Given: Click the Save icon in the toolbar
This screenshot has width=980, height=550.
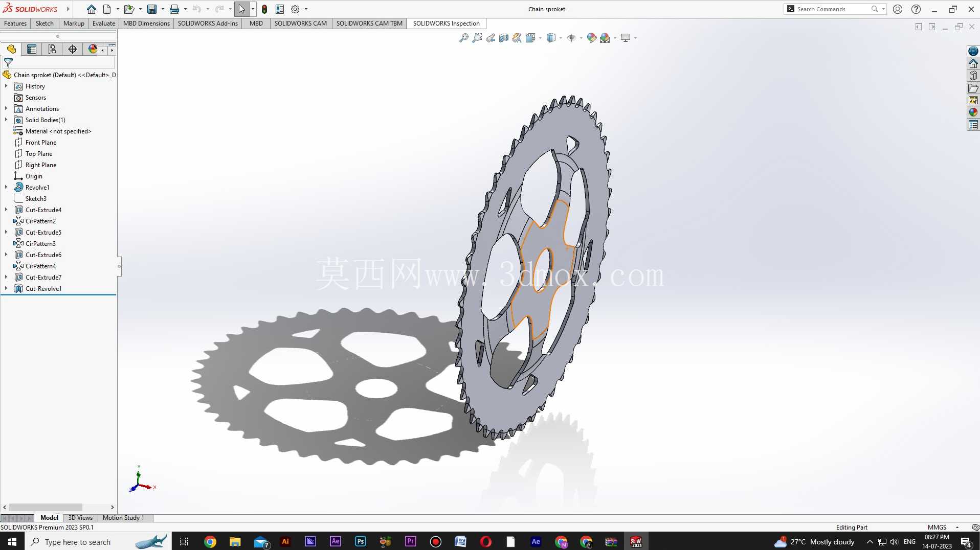Looking at the screenshot, I should click(x=152, y=9).
